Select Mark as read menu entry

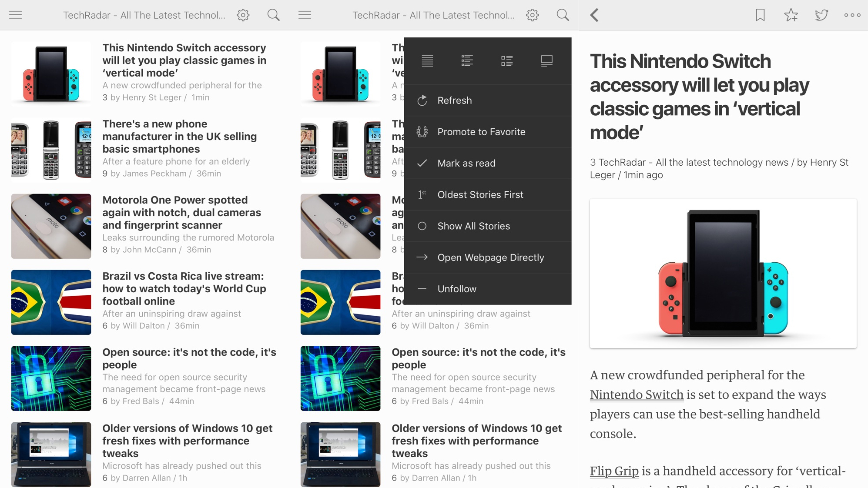click(x=488, y=163)
